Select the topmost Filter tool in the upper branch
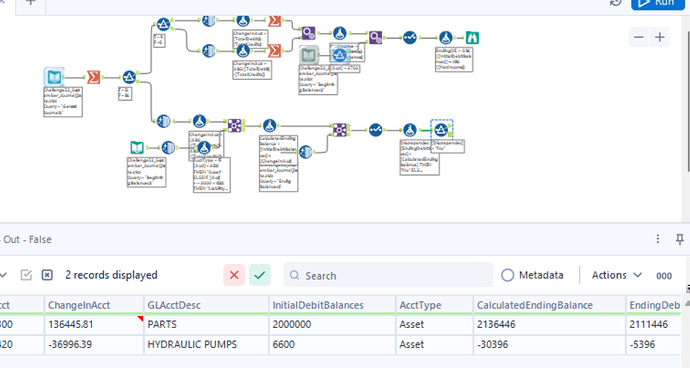The width and height of the screenshot is (690, 368). pos(164,24)
